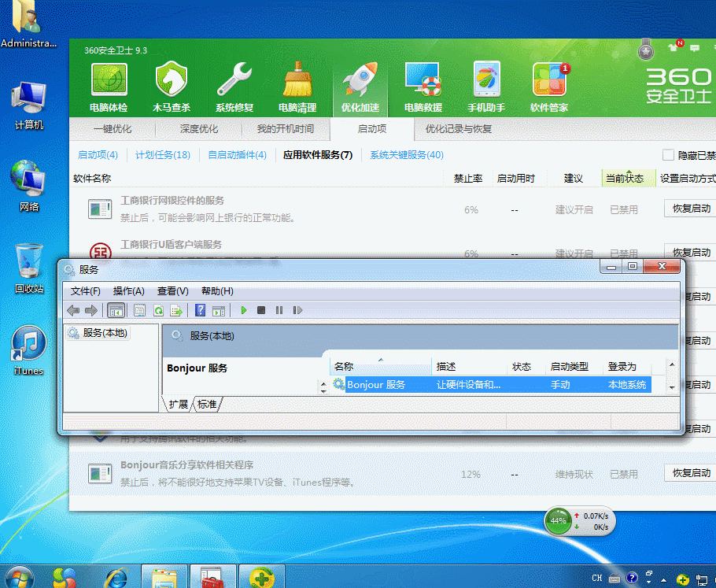The image size is (716, 588).
Task: Toggle the action pane in Services toolbar
Action: 219,311
